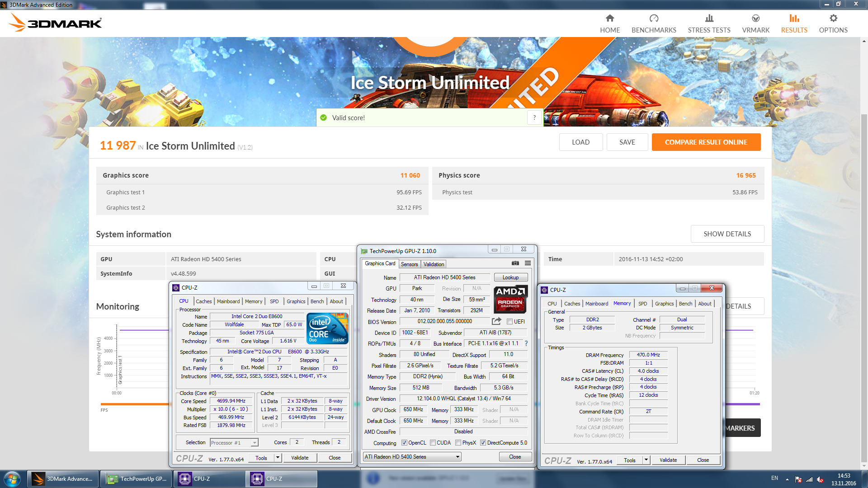
Task: Open the Windows Start orb
Action: click(12, 479)
